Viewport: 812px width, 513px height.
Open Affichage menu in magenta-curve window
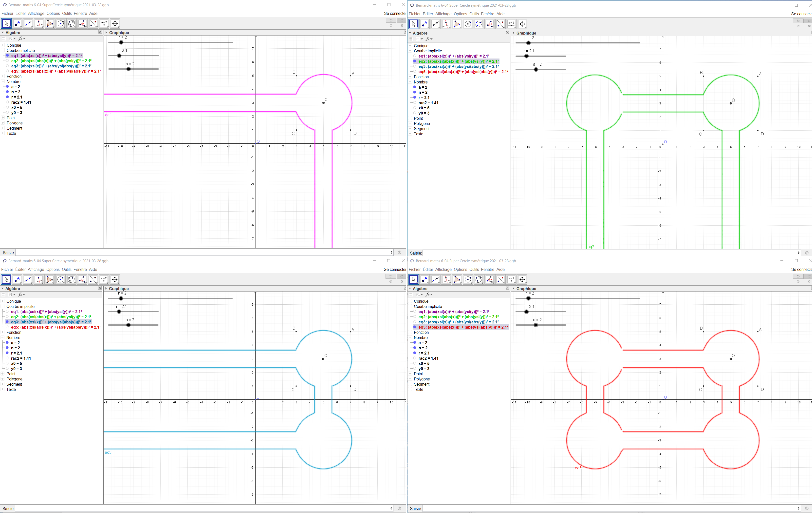click(x=36, y=14)
